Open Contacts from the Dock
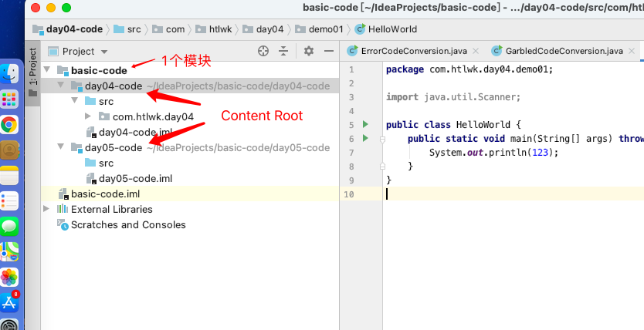 tap(9, 150)
